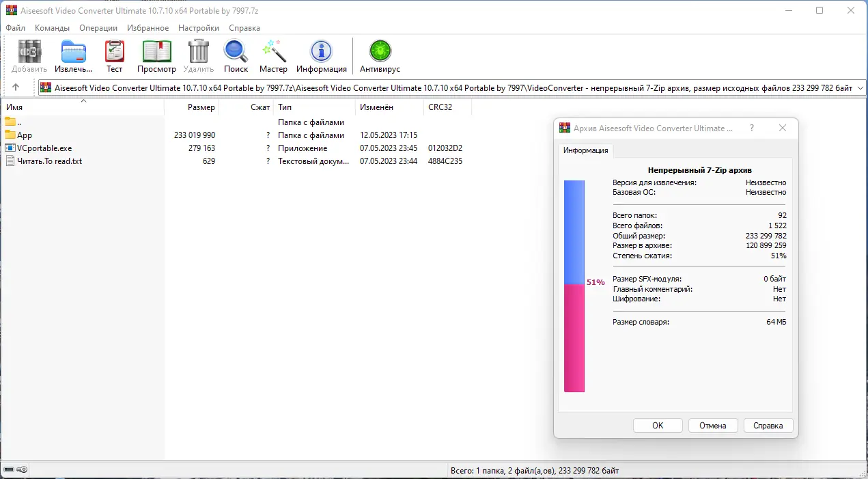868x479 pixels.
Task: Sort by the CRC32 column header
Action: pyautogui.click(x=447, y=107)
